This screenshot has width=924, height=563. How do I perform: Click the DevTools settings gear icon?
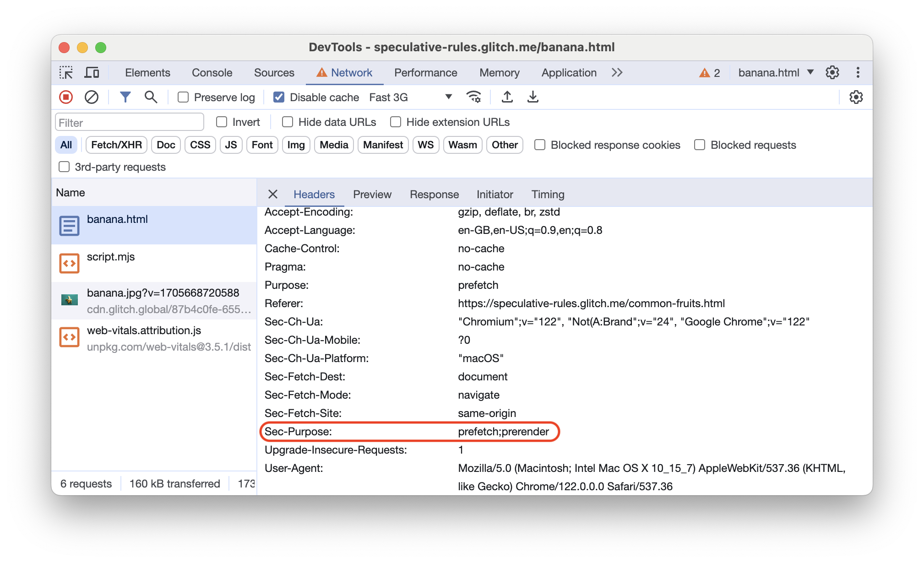click(x=832, y=73)
